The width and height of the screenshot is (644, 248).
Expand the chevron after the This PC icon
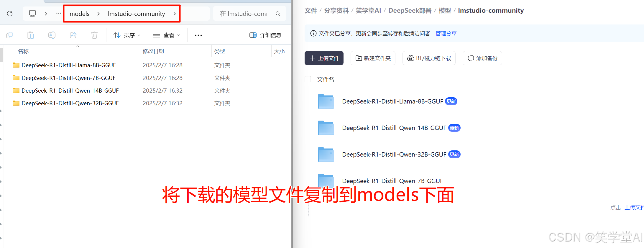[46, 14]
